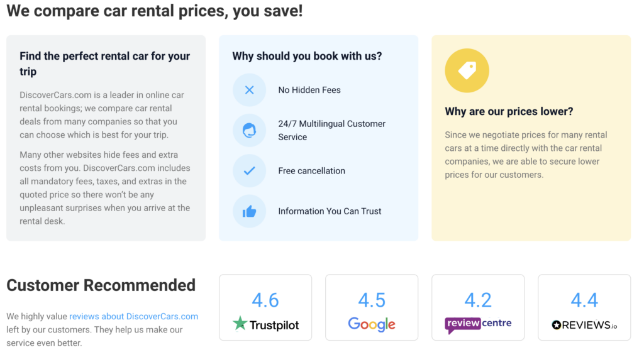The width and height of the screenshot is (644, 362).
Task: Click the Customer Recommended heading
Action: (101, 285)
